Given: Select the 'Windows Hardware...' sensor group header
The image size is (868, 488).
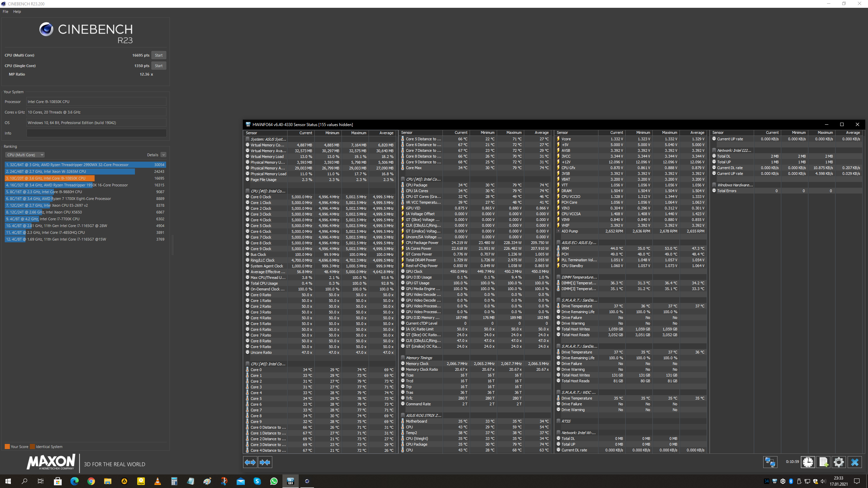Looking at the screenshot, I should (786, 185).
